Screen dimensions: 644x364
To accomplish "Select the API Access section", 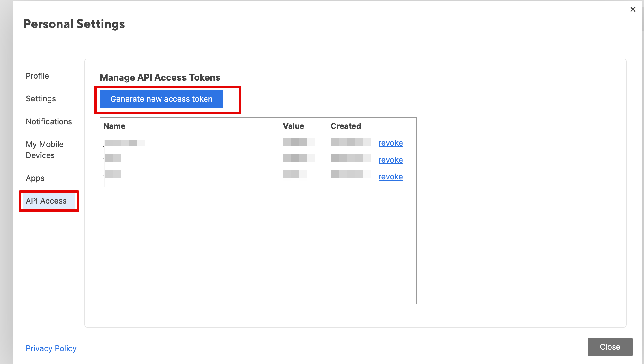I will (46, 201).
